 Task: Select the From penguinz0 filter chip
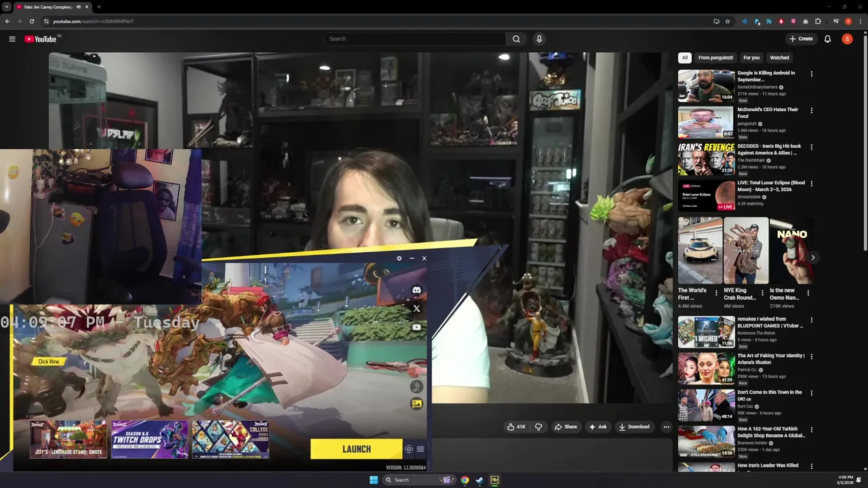click(715, 58)
